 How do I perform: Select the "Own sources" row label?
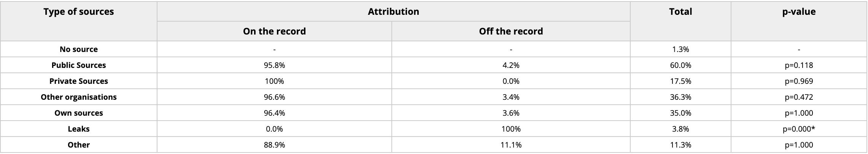[78, 113]
